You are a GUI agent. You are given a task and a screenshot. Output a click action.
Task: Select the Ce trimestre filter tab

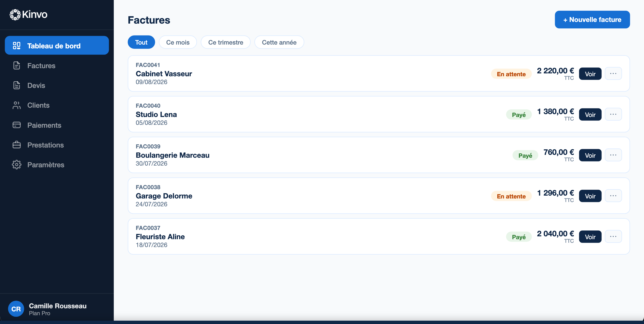click(x=225, y=42)
